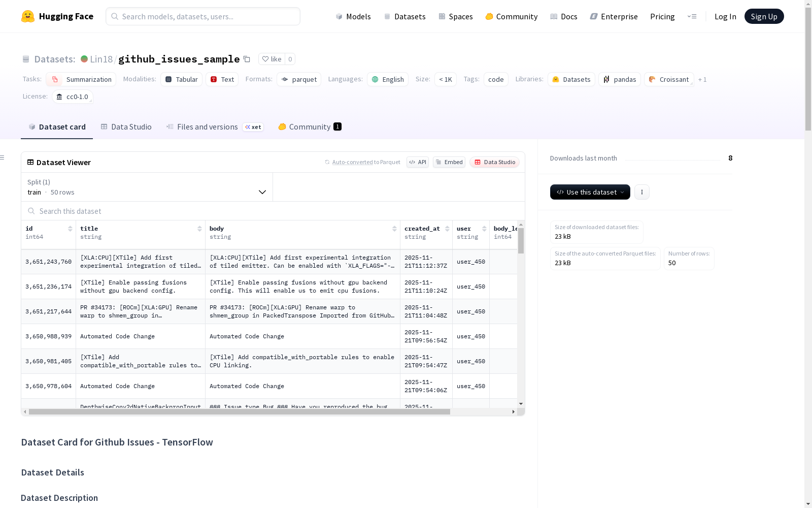The width and height of the screenshot is (812, 508).
Task: Click the Sign Up button
Action: tap(764, 16)
